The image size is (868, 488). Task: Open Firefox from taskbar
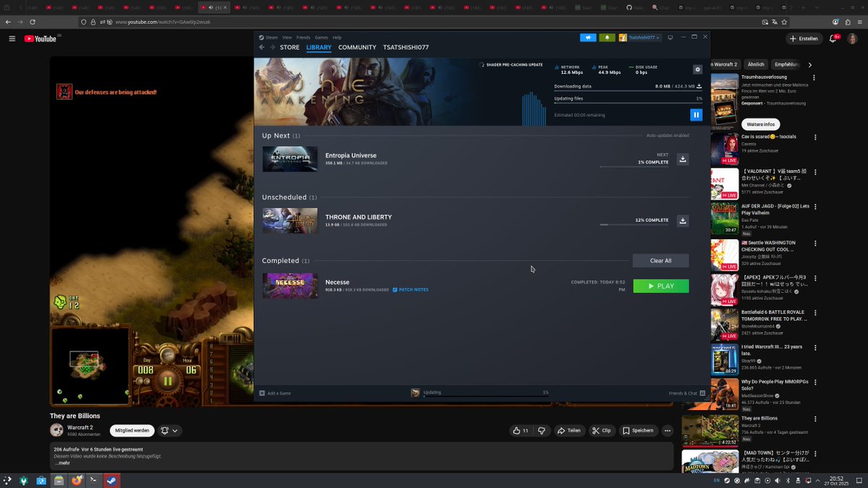pos(76,480)
